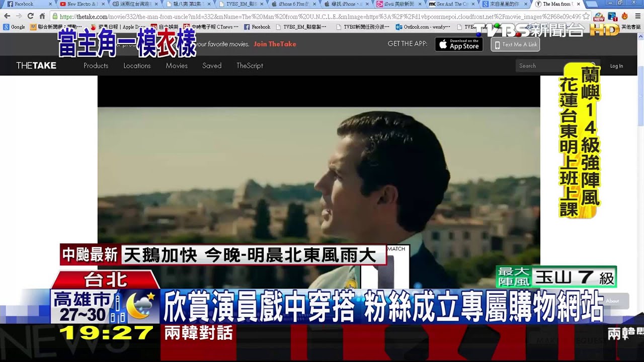Click the browser forward arrow
This screenshot has width=644, height=362.
click(19, 16)
